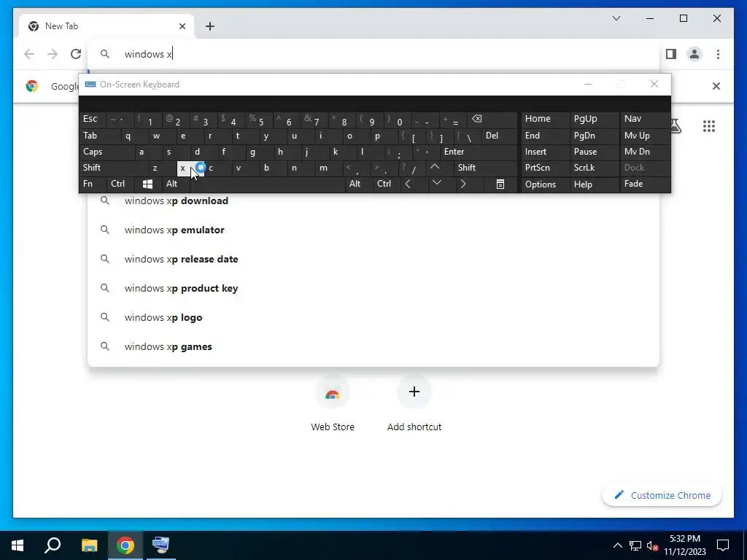The height and width of the screenshot is (560, 747).
Task: Click the Down arrow key on On-Screen Keyboard
Action: pyautogui.click(x=436, y=184)
